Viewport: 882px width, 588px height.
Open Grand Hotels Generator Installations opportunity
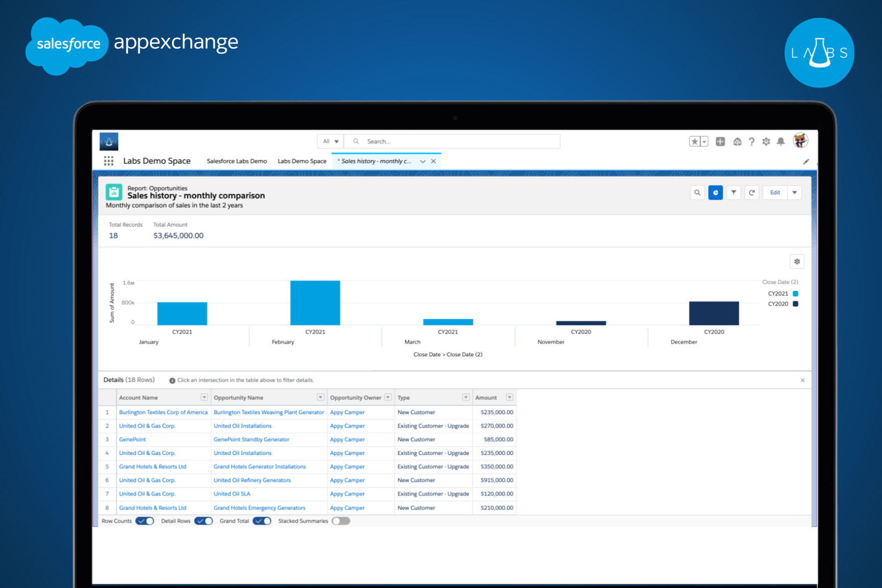260,467
